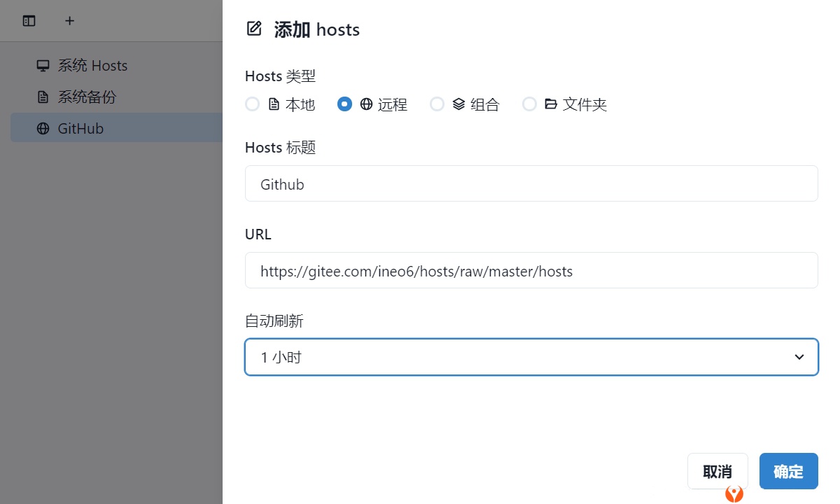Screen dimensions: 840x504
Task: Select 系统备份 in the sidebar list
Action: [87, 97]
